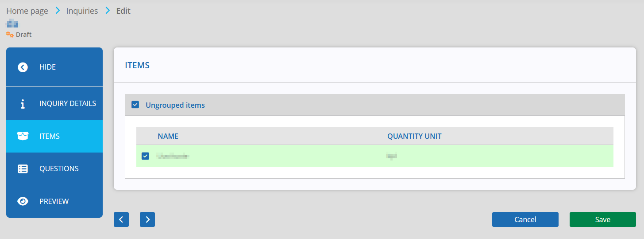Switch to the Inquiry Details menu item
Screen dimensions: 644x239
point(54,103)
